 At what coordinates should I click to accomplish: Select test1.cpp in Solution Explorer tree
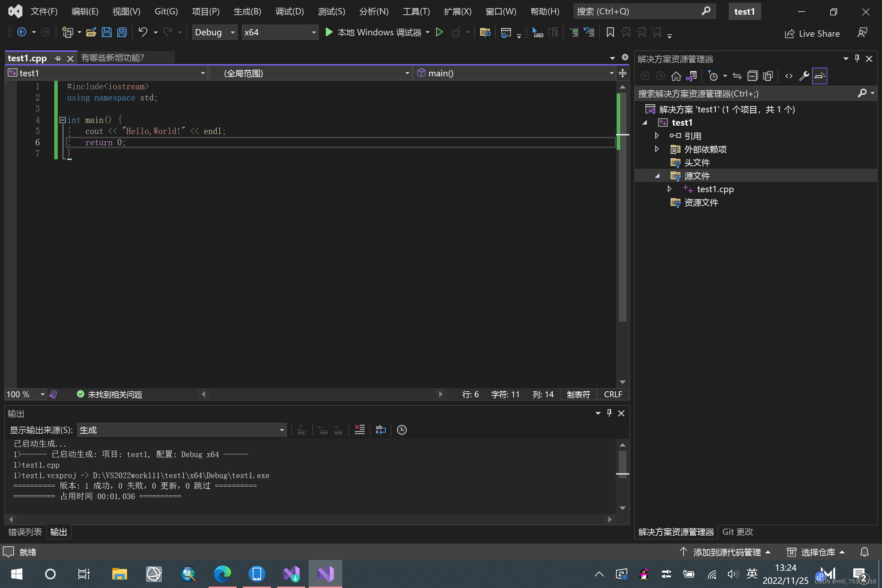[715, 189]
